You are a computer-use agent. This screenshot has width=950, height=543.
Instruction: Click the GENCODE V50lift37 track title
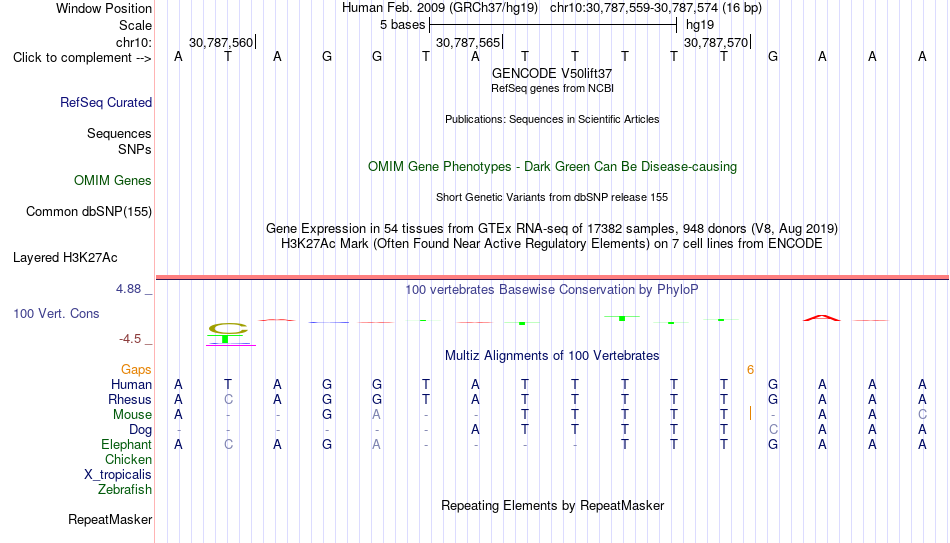(551, 73)
